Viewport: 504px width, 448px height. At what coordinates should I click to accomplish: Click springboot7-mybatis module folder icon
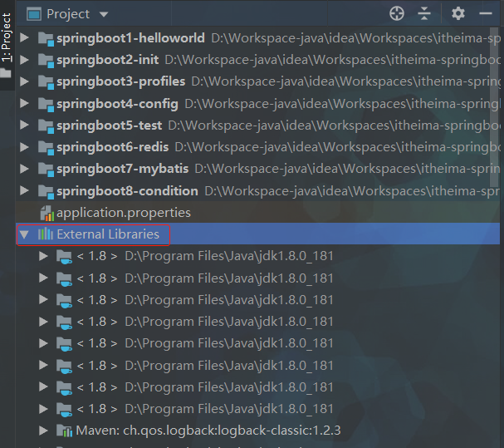46,170
